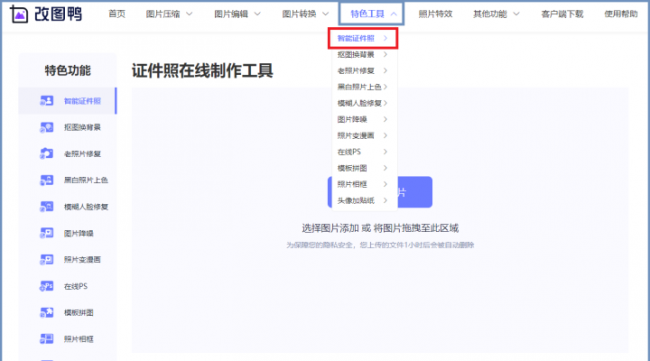Click the 特色功能 sidebar title
Image resolution: width=650 pixels, height=361 pixels.
point(68,70)
